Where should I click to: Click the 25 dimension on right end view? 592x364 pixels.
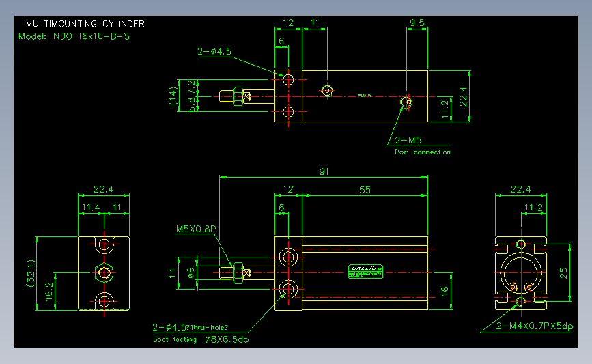click(x=563, y=272)
